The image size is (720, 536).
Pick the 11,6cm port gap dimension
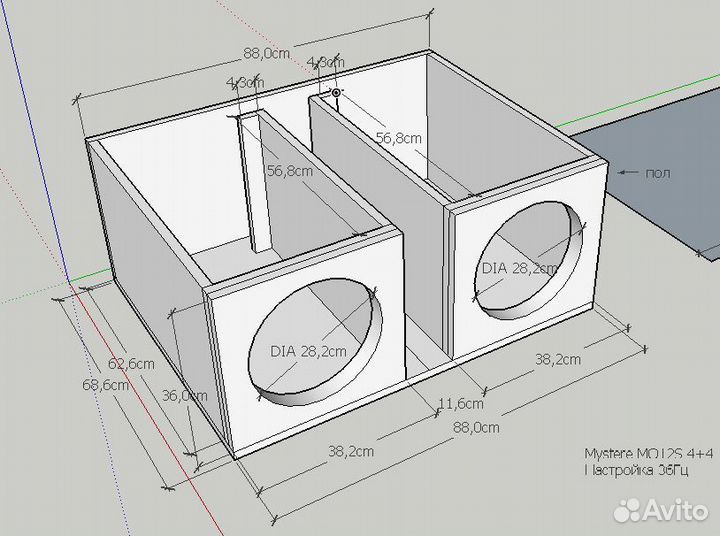[x=460, y=404]
